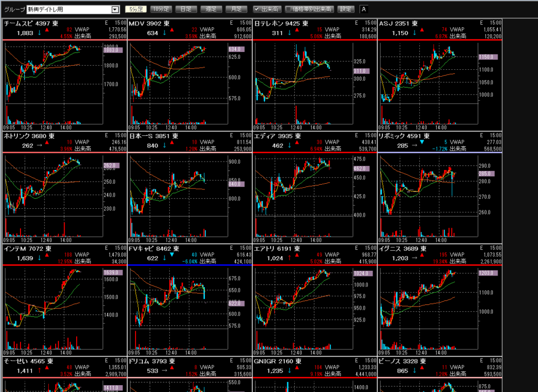Click the 新興デイトレ用 group name field
The width and height of the screenshot is (538, 392).
click(68, 9)
